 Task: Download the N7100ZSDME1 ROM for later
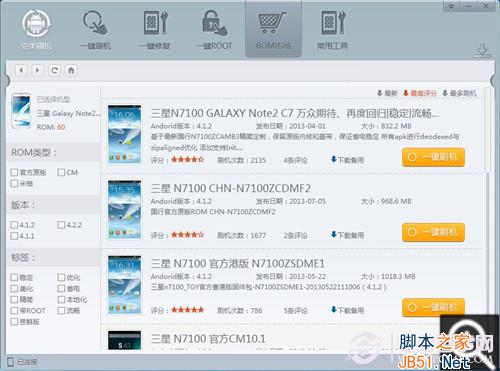point(347,310)
